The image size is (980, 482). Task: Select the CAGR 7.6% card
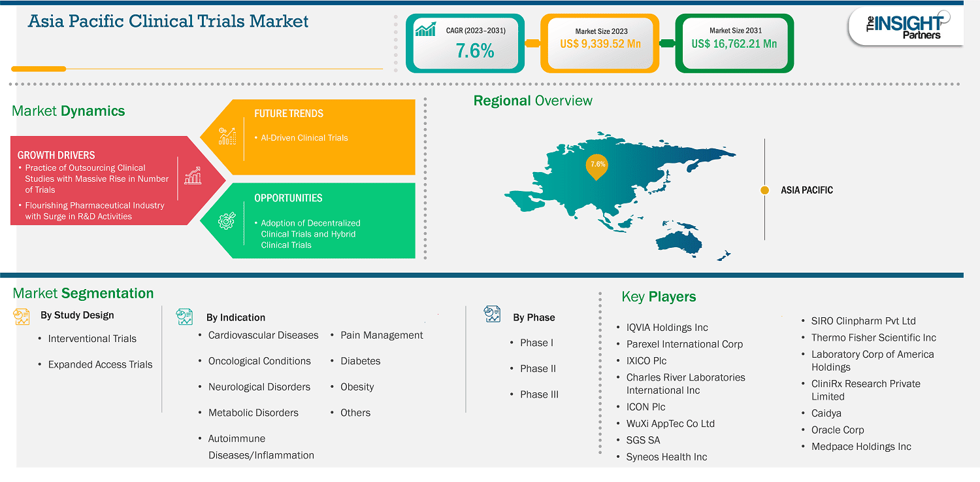[x=465, y=43]
